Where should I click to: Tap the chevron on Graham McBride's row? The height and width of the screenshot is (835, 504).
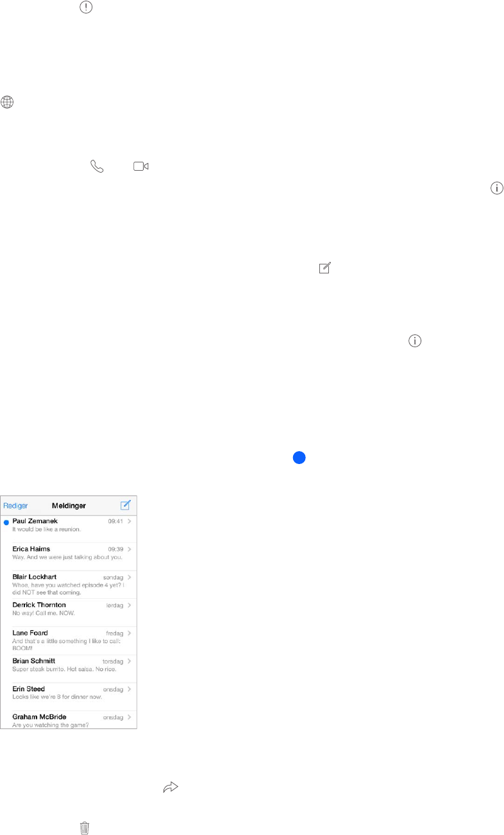[130, 716]
